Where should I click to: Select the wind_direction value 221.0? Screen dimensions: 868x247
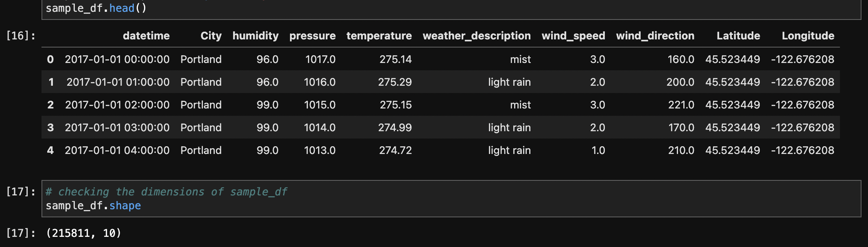681,105
